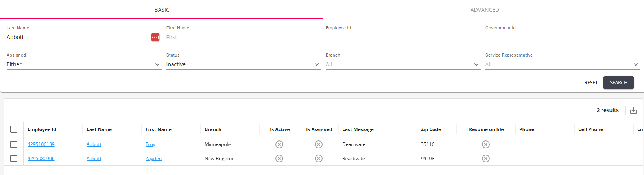644x175 pixels.
Task: Download the results using the export icon
Action: [x=633, y=110]
